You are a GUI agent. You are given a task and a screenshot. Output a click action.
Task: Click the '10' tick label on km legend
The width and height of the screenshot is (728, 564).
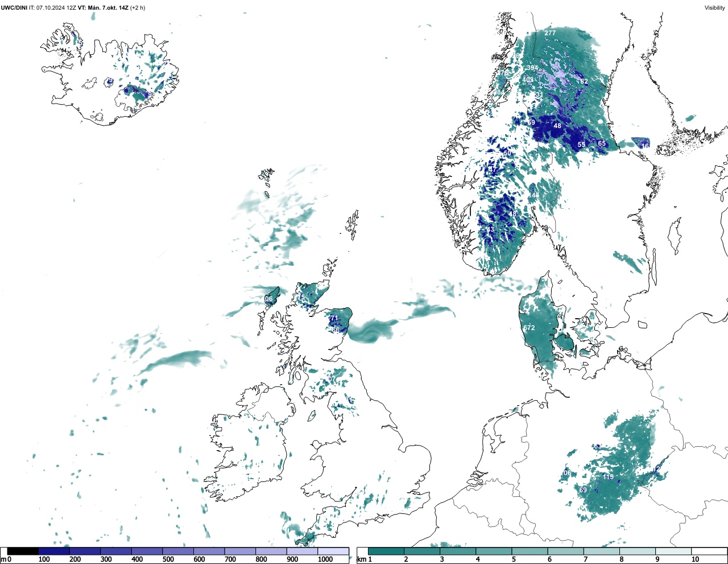(x=695, y=559)
